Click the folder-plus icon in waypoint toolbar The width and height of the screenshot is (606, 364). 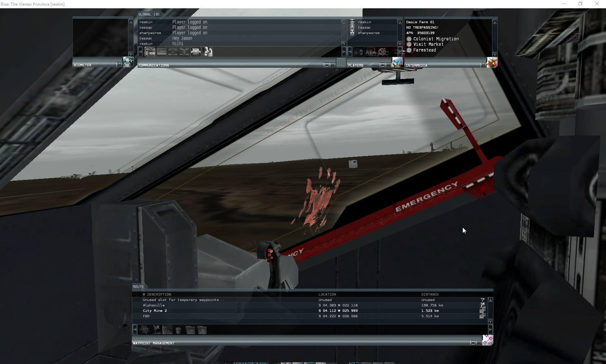202,330
